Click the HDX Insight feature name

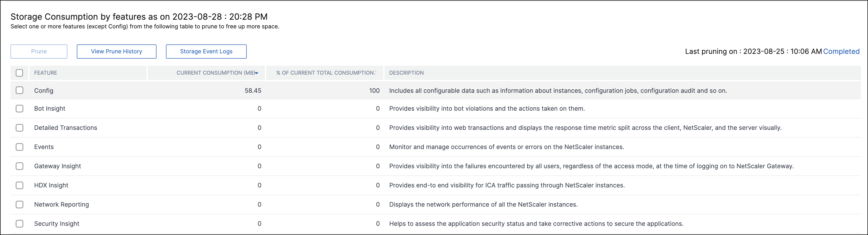coord(51,185)
